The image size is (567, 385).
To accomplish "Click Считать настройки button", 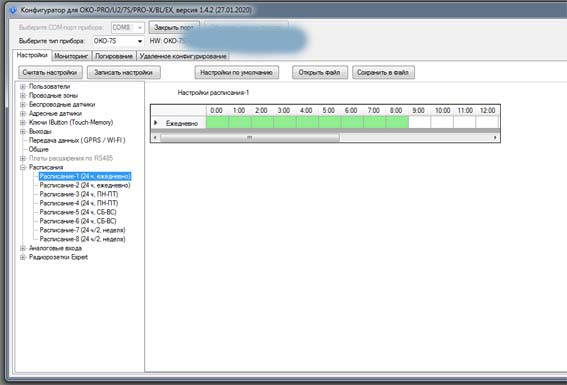I will pos(50,72).
